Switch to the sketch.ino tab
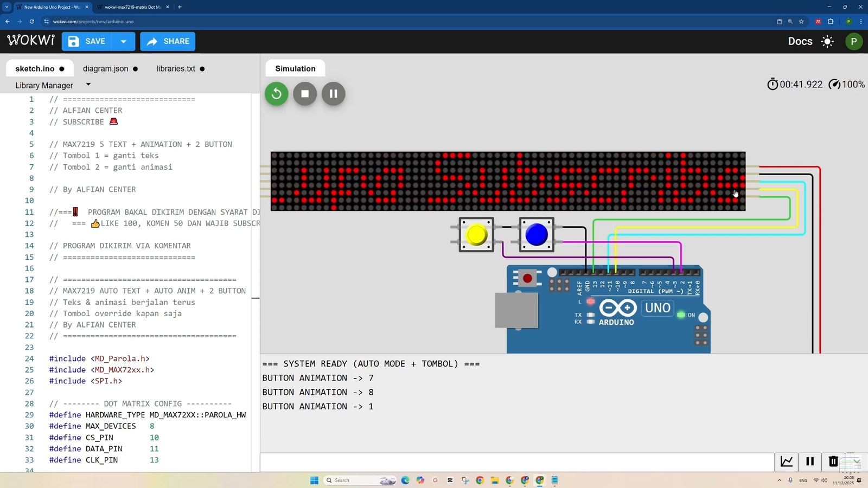The width and height of the screenshot is (868, 488). pyautogui.click(x=40, y=69)
